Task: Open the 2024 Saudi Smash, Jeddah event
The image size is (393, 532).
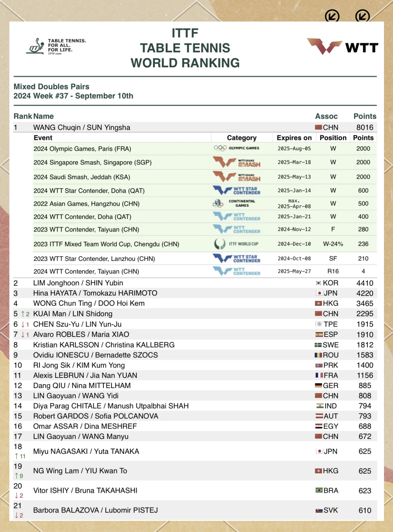Action: (82, 177)
